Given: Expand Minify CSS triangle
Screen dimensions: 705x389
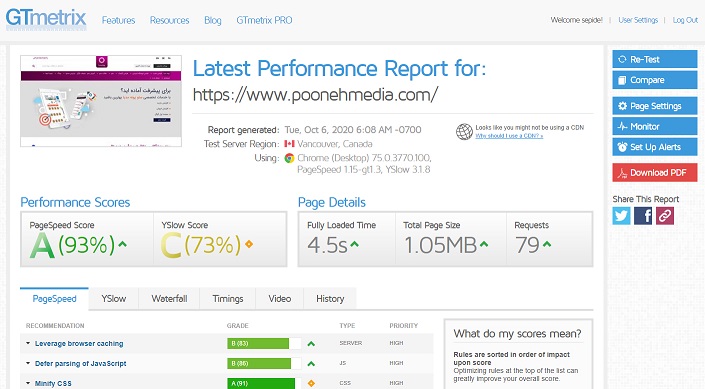Looking at the screenshot, I should [28, 383].
